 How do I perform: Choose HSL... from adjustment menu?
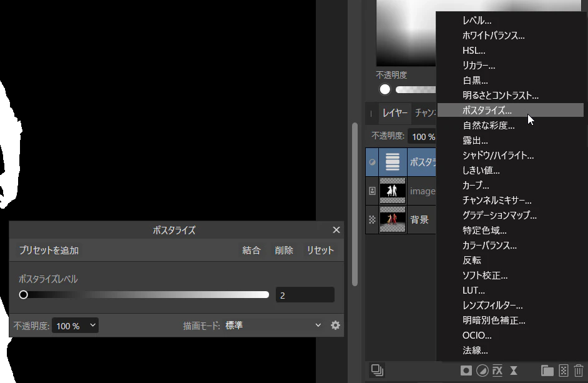click(x=511, y=51)
